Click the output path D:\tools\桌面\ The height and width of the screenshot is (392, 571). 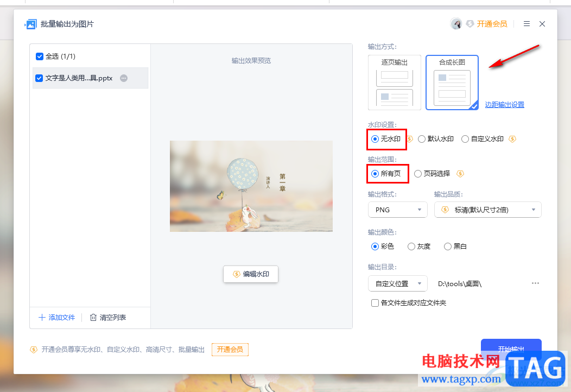460,284
